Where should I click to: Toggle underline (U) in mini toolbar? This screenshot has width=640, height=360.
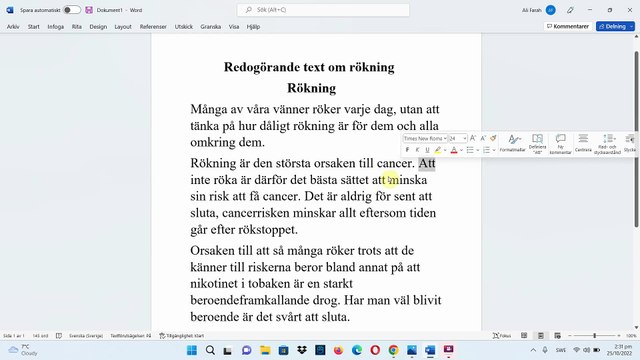[427, 150]
